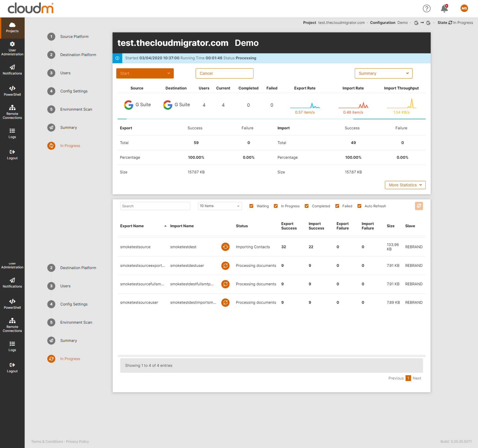Click the Previous pagination link
The height and width of the screenshot is (448, 478).
click(396, 378)
